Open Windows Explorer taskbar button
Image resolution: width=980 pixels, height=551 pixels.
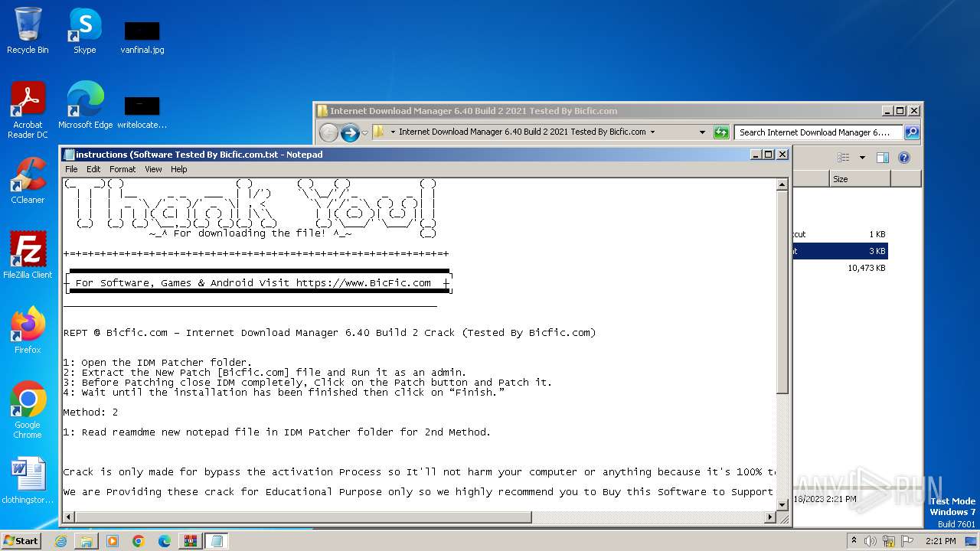click(87, 541)
